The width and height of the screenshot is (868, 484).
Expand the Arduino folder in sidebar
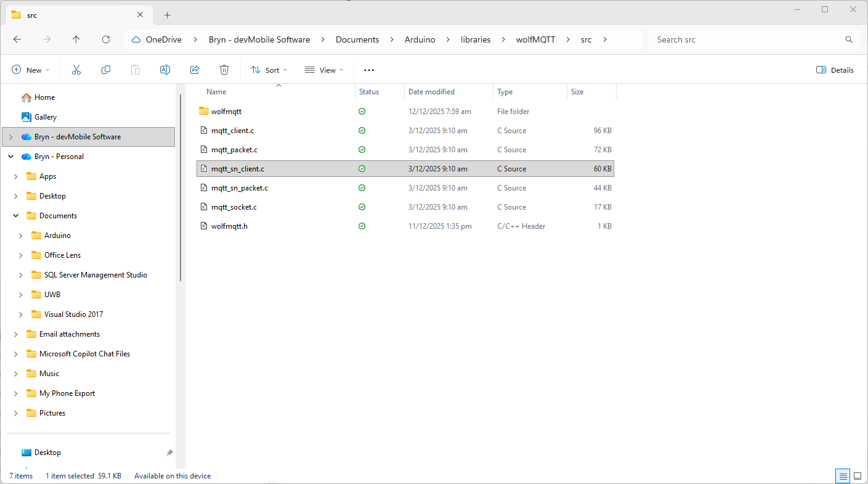21,236
